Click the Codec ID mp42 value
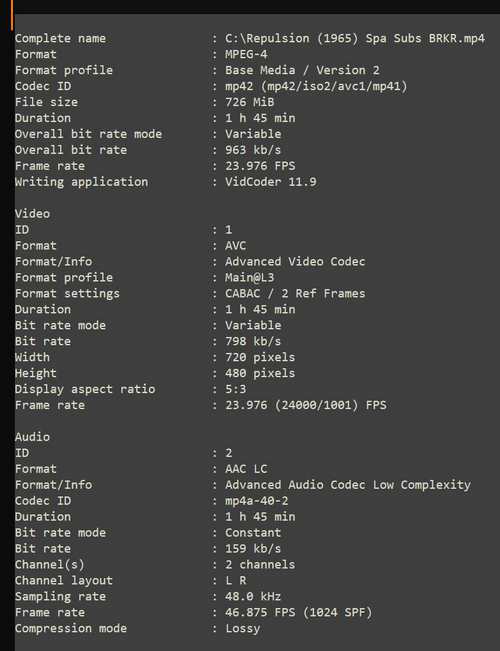The image size is (500, 651). click(316, 86)
